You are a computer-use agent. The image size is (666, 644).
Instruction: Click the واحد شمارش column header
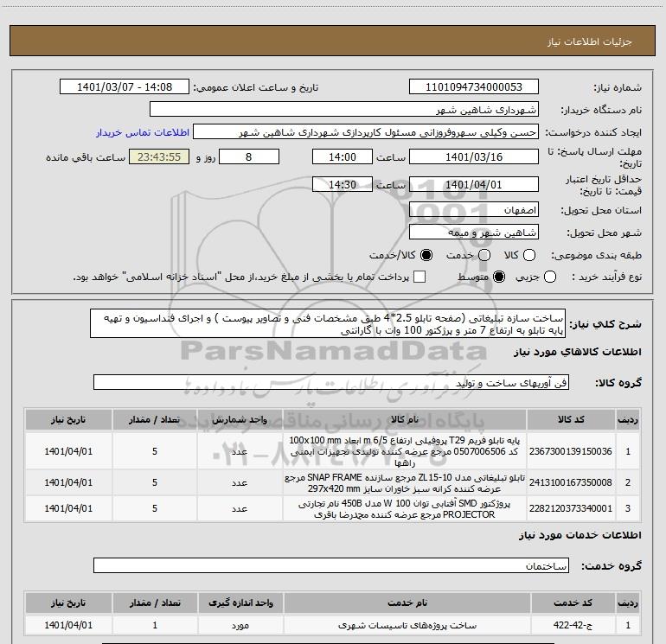(x=240, y=420)
